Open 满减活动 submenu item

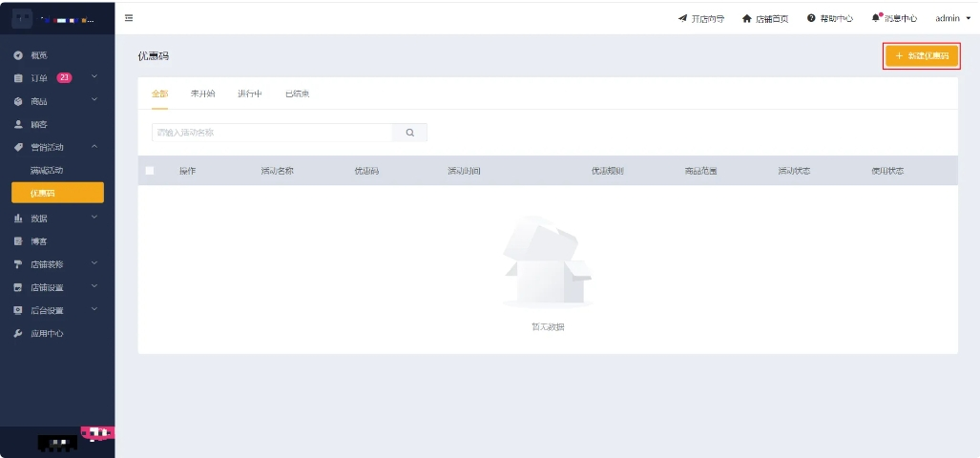click(x=47, y=170)
